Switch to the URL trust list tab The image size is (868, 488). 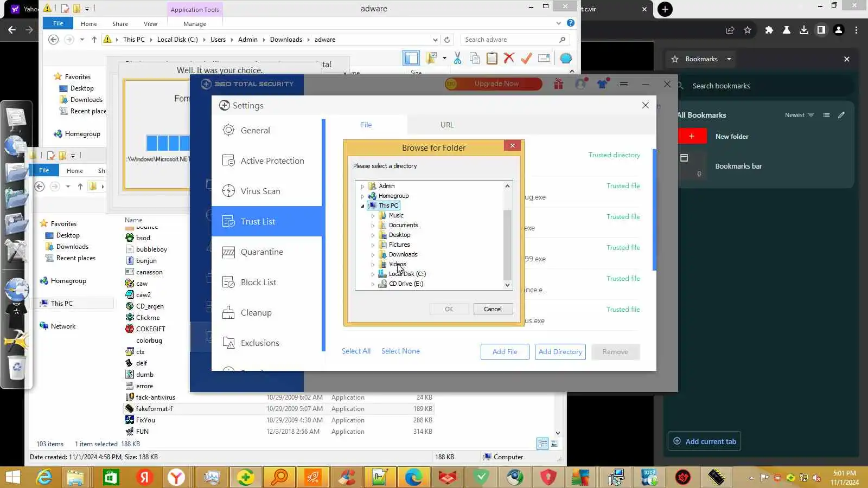click(447, 125)
